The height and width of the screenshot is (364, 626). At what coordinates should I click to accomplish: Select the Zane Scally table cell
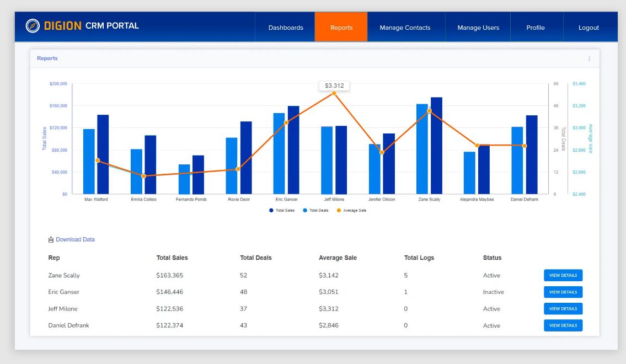tap(64, 275)
